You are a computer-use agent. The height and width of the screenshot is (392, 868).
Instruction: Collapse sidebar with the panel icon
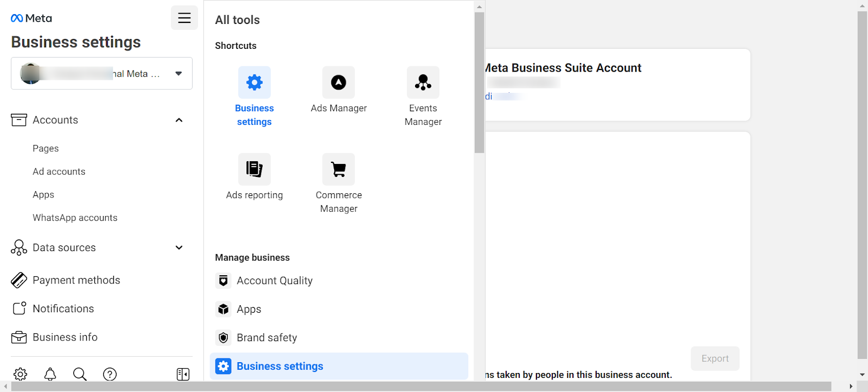coord(183,374)
